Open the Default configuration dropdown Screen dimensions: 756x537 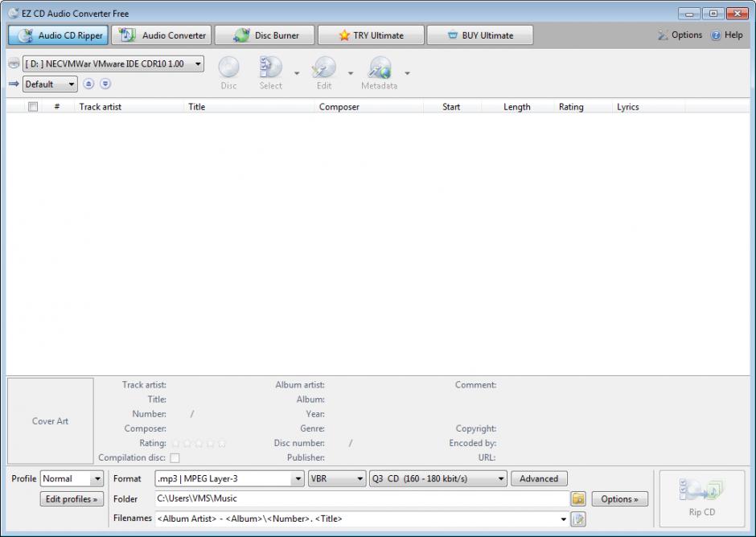[x=50, y=84]
